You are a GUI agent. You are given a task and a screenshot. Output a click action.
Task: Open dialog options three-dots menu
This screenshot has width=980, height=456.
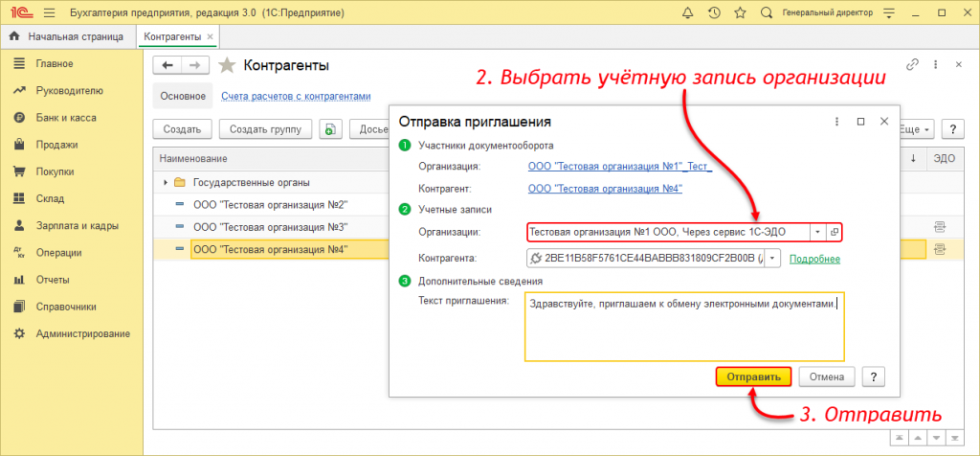point(836,122)
